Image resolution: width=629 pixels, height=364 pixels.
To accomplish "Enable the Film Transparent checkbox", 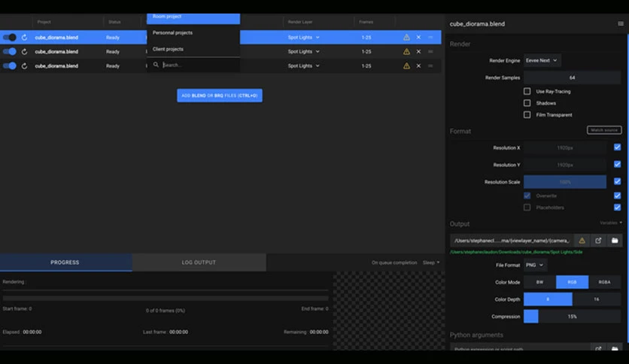I will coord(527,114).
